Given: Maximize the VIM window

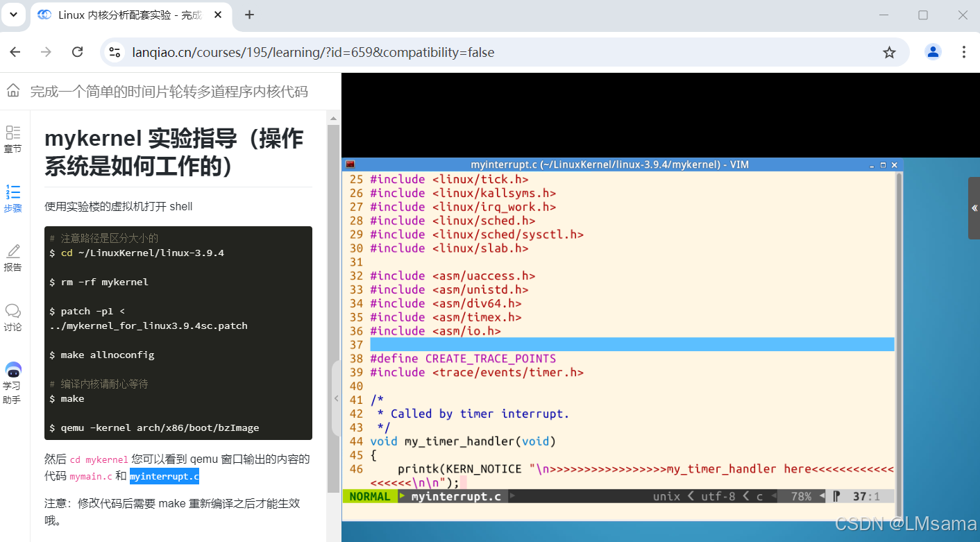Looking at the screenshot, I should 883,165.
